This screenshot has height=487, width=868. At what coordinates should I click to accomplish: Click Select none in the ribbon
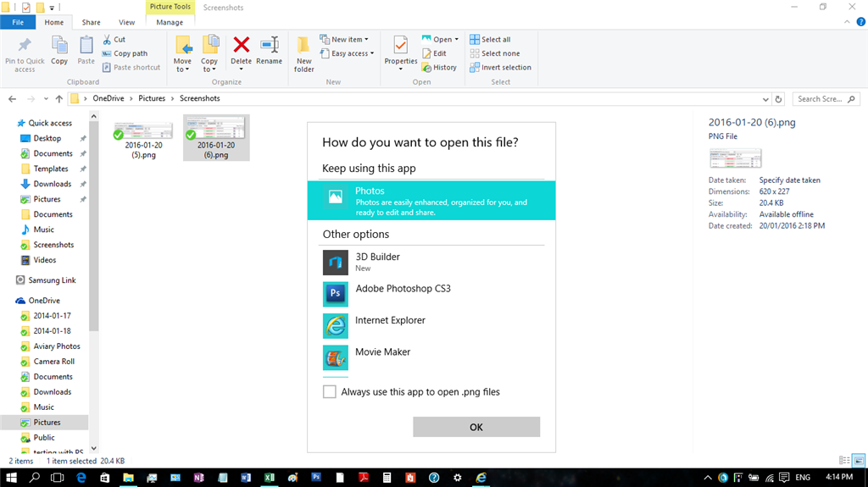point(495,53)
